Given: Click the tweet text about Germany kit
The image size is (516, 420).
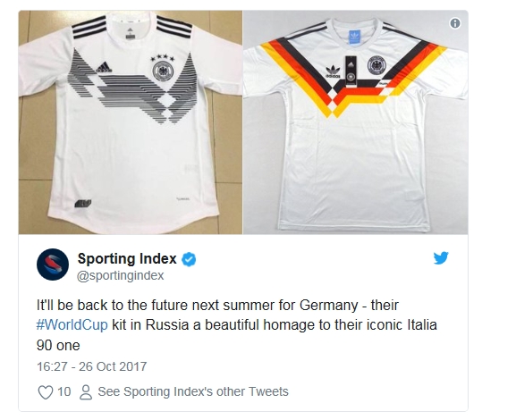Looking at the screenshot, I should pos(237,325).
